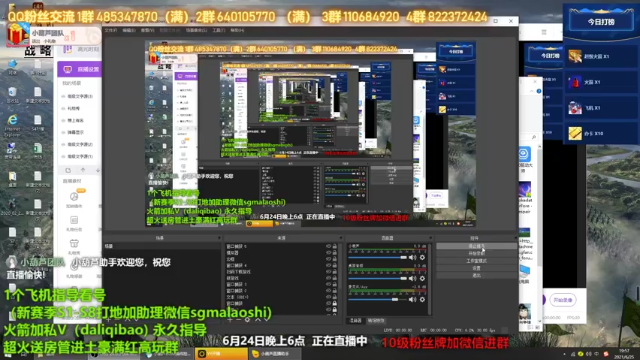This screenshot has width=640, height=360.
Task: Toggle lock on 窗口捕获 4 source
Action: (x=335, y=265)
